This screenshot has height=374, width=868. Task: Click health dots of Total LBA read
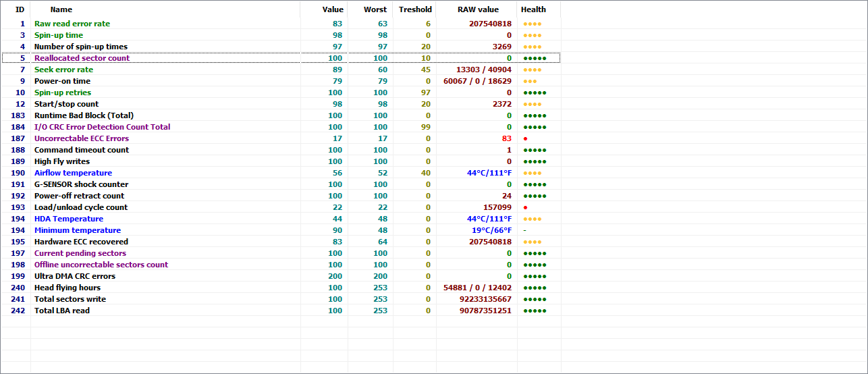535,311
